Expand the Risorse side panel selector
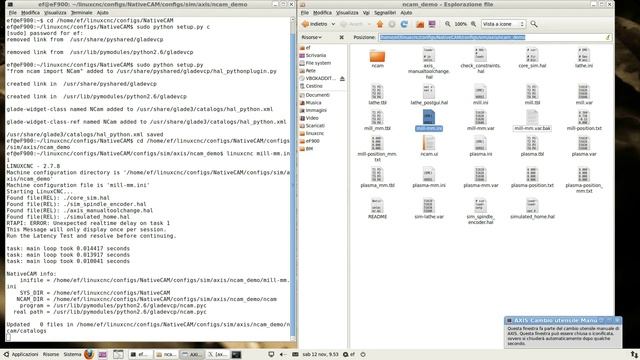This screenshot has width=640, height=360. coord(311,37)
